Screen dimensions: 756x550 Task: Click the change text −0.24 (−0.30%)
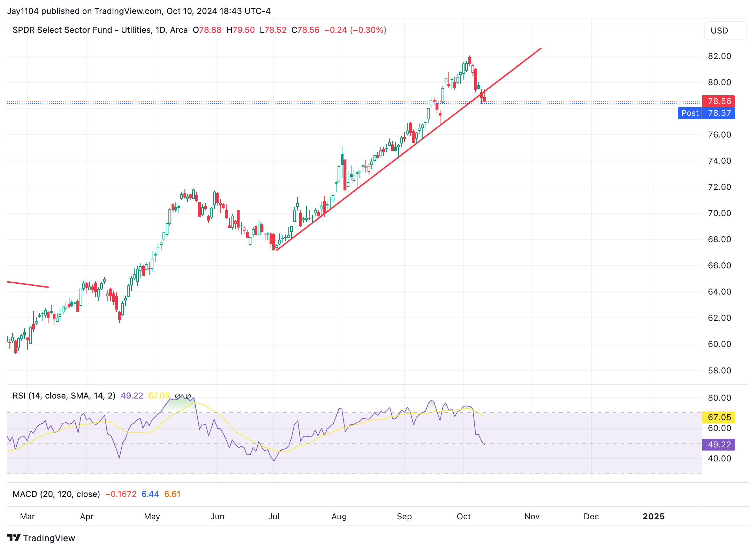[x=355, y=30]
